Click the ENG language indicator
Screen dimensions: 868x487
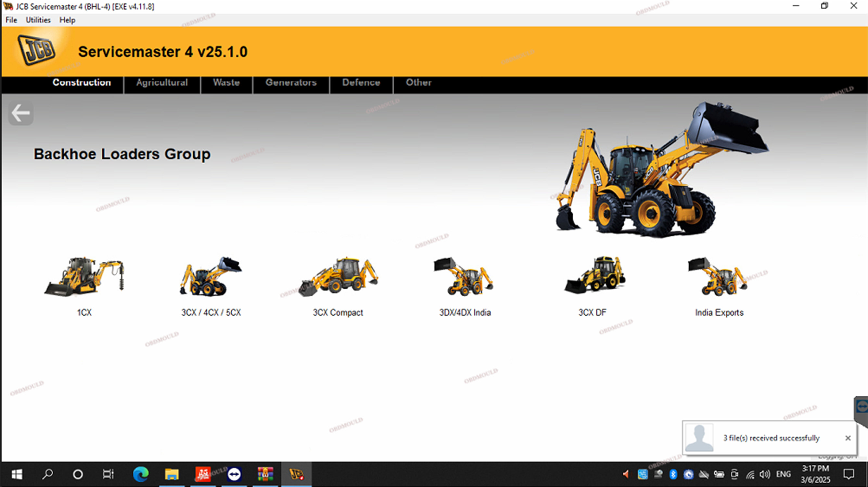point(784,474)
